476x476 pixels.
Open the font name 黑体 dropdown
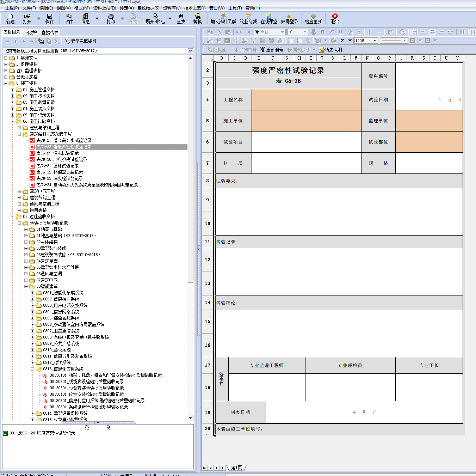point(282,32)
